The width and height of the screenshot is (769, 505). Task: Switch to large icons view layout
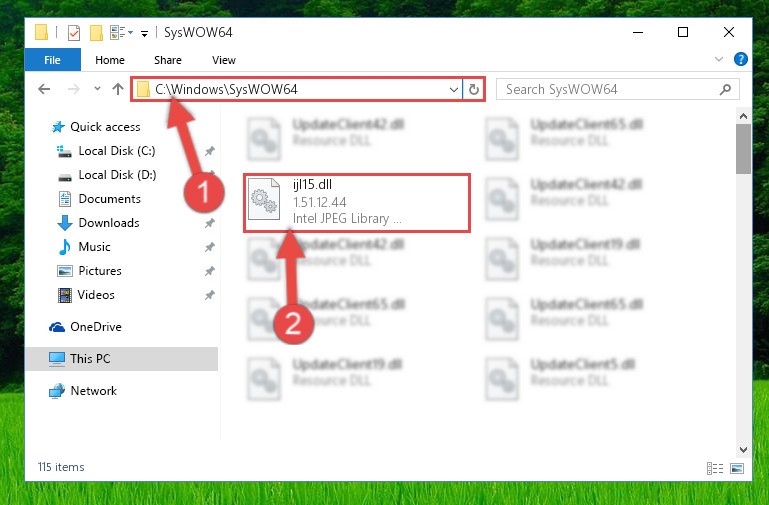tap(737, 467)
